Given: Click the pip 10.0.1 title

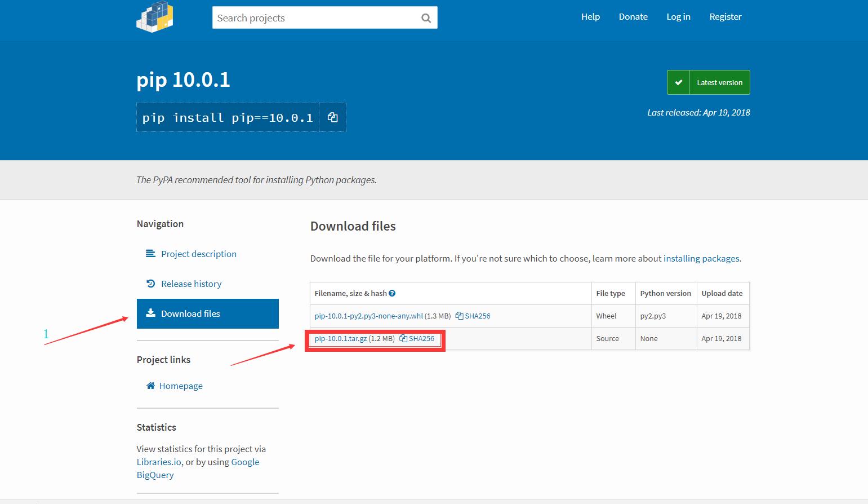Looking at the screenshot, I should tap(183, 79).
